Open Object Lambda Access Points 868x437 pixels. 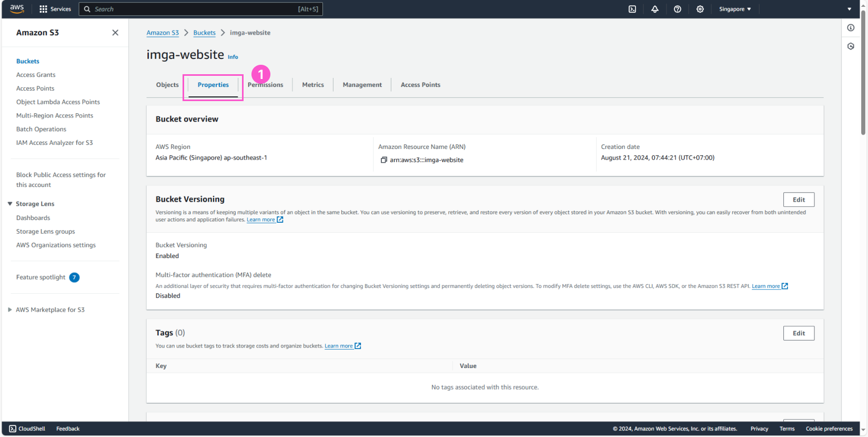tap(58, 102)
